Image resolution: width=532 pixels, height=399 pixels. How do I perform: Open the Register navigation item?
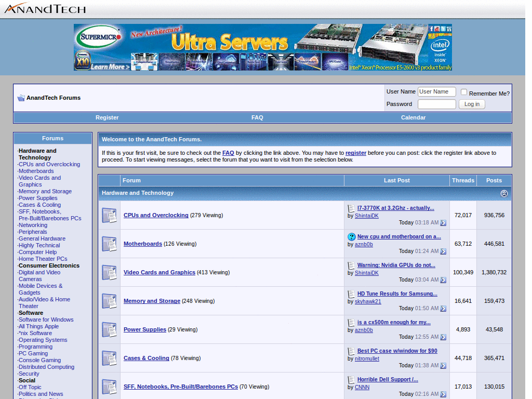click(107, 117)
